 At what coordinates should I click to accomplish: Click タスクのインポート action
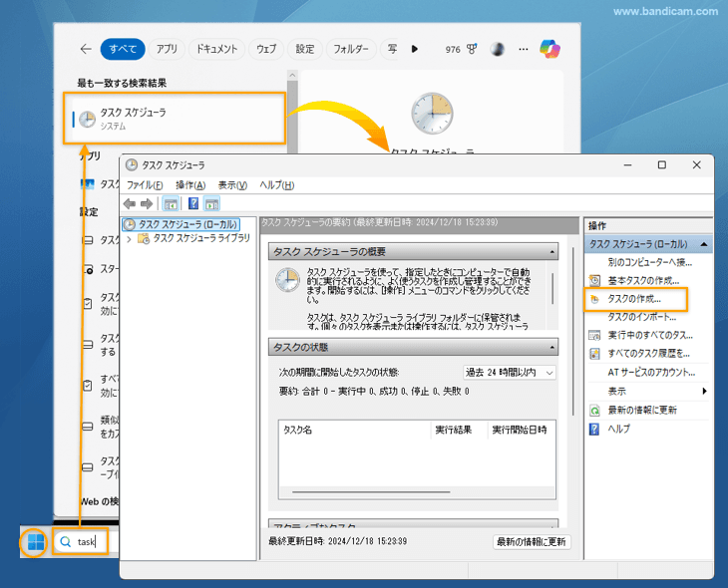point(641,317)
